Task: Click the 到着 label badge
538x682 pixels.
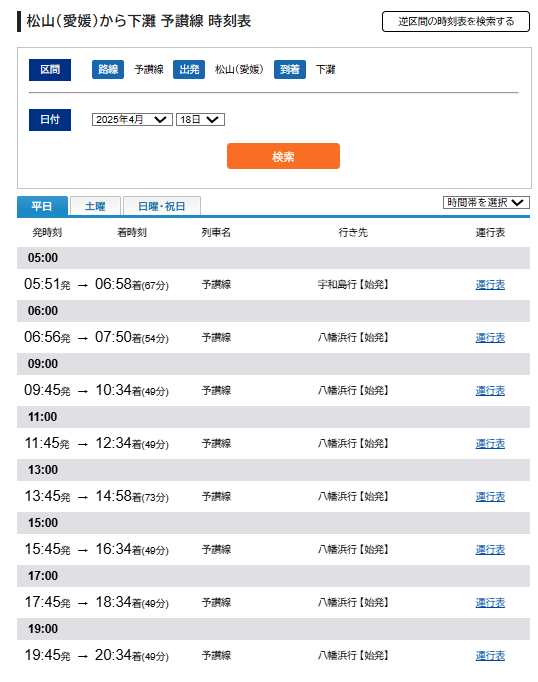Action: pyautogui.click(x=290, y=70)
